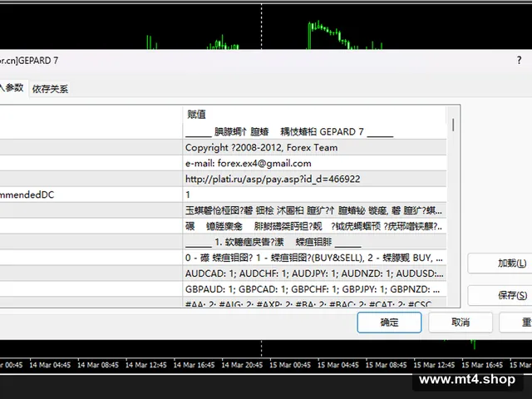This screenshot has height=399, width=532.
Task: Click the question mark help icon
Action: (x=519, y=61)
